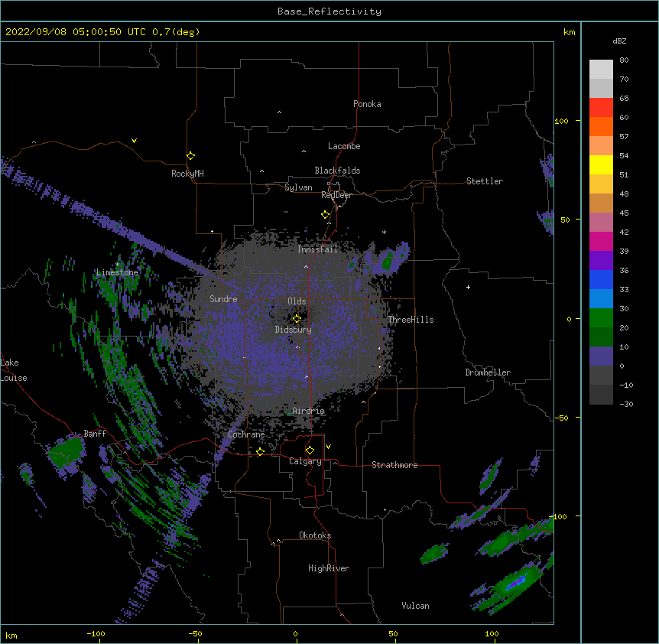Click the Blackfalds city label
The width and height of the screenshot is (659, 644).
tap(337, 171)
